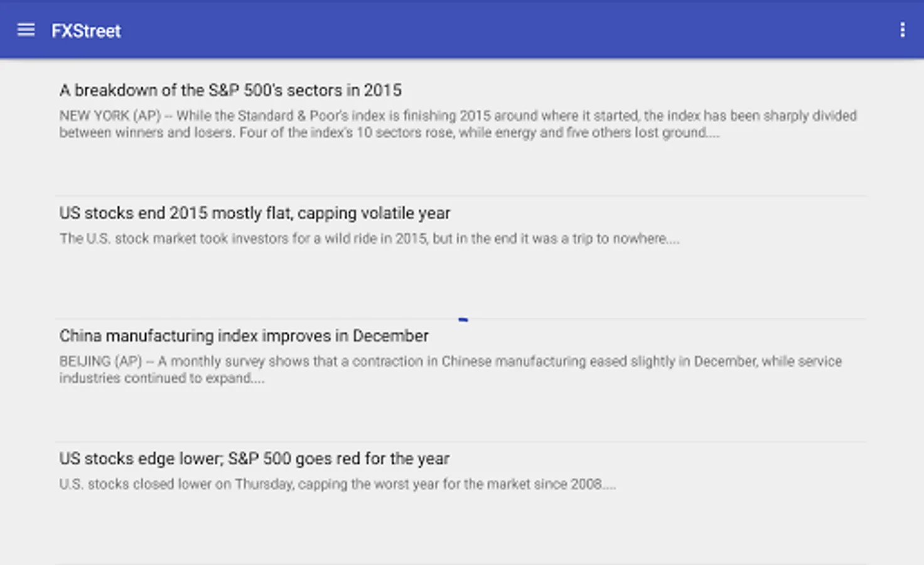Tap the FXStreet app title
The height and width of the screenshot is (565, 924).
click(x=86, y=31)
